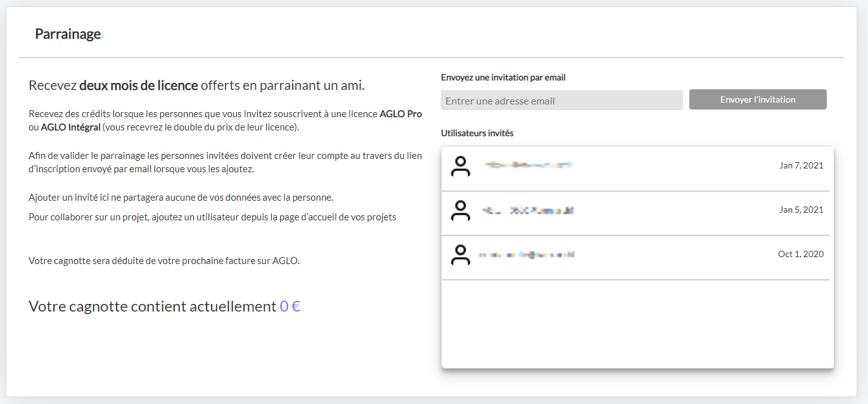Click 'Ajouter un invité ici' sentence

point(181,197)
